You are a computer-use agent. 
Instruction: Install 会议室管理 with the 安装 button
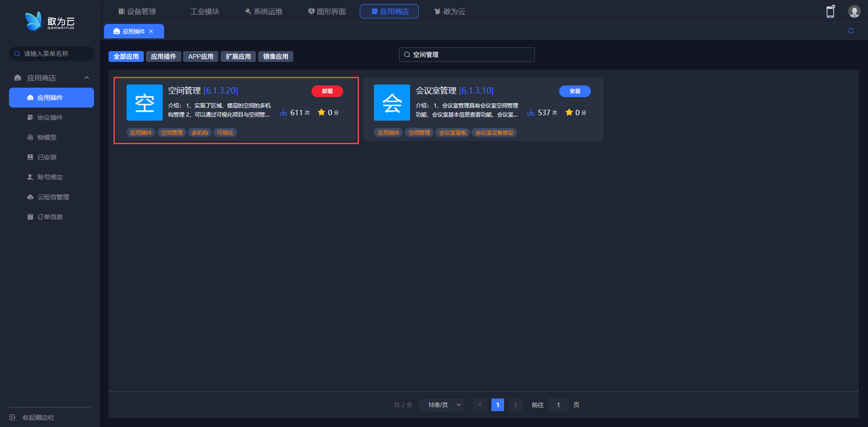tap(575, 91)
